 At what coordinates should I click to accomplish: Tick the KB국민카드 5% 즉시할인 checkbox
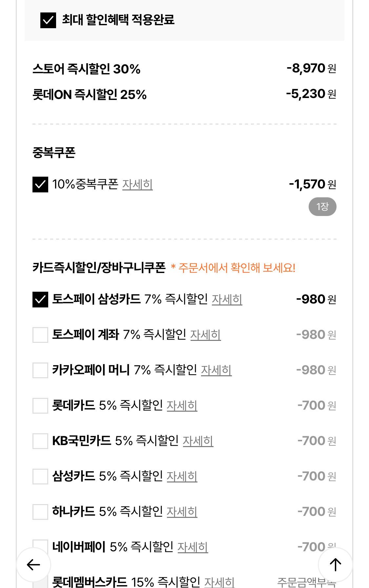40,441
